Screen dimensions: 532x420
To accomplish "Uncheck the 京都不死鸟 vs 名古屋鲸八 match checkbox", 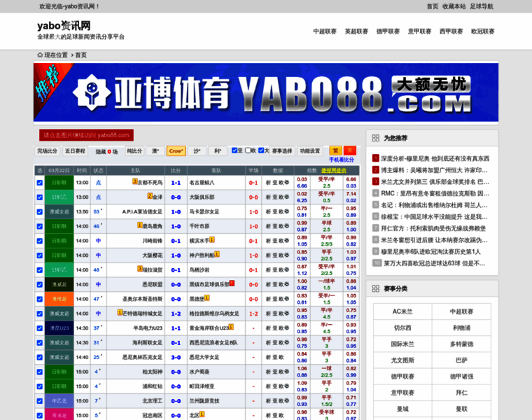I will [x=40, y=183].
